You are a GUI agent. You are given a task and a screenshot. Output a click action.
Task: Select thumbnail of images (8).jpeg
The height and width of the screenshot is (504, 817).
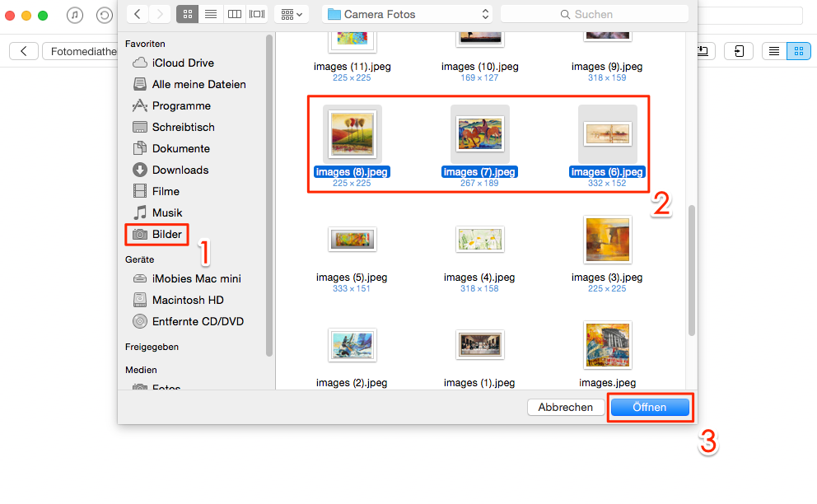coord(352,134)
